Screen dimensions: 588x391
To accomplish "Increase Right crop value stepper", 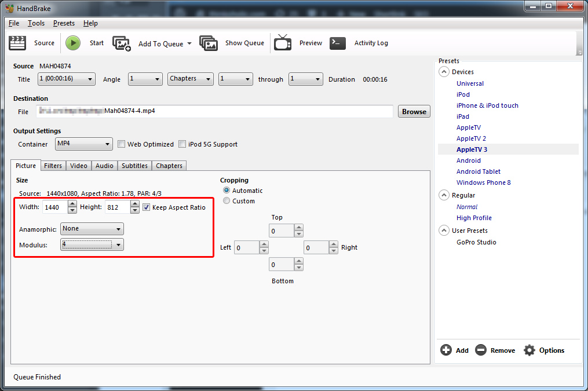I will tap(333, 244).
